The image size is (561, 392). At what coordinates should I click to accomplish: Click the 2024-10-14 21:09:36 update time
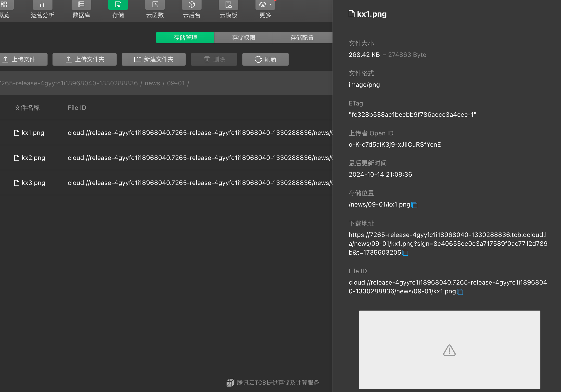coord(380,174)
